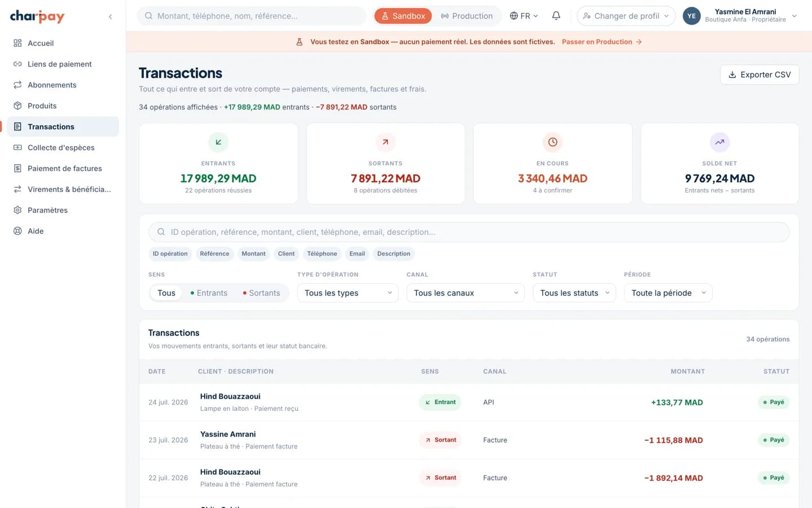Open the Toute la période dropdown

[668, 293]
